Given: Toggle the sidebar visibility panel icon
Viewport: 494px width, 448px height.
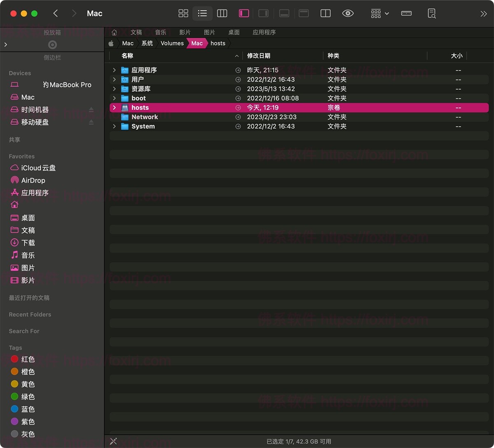Looking at the screenshot, I should coord(244,13).
